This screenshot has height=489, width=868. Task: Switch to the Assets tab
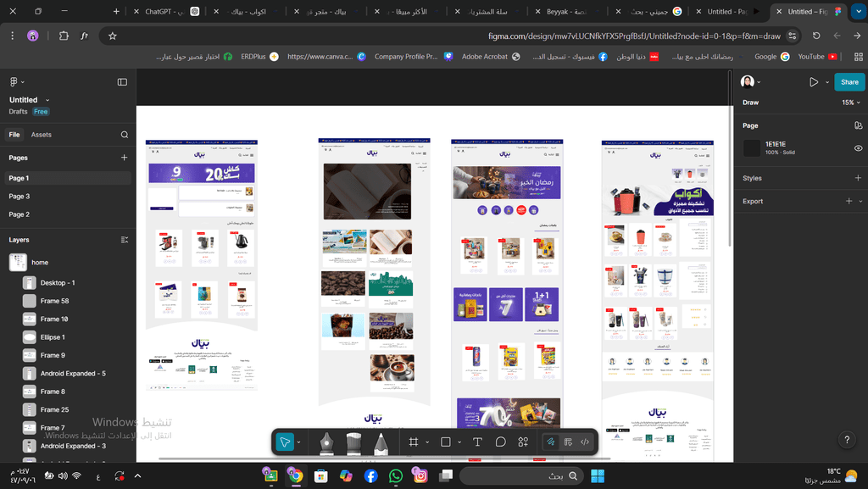pos(41,135)
